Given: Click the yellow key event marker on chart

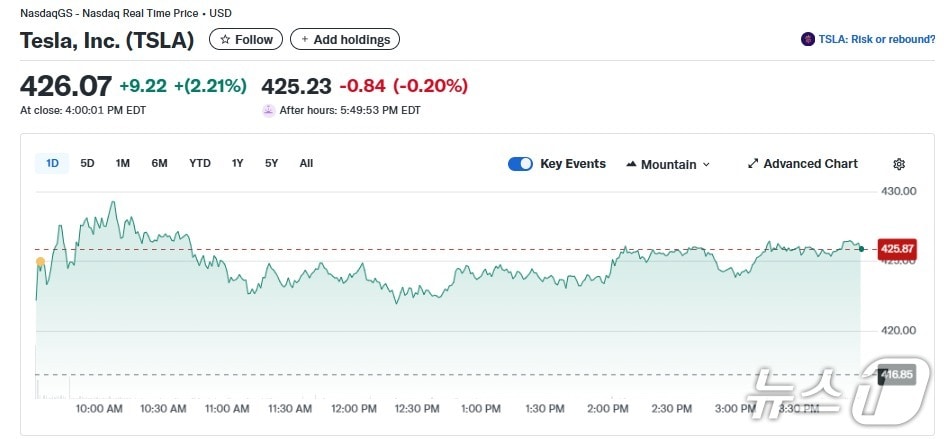Looking at the screenshot, I should pos(40,262).
